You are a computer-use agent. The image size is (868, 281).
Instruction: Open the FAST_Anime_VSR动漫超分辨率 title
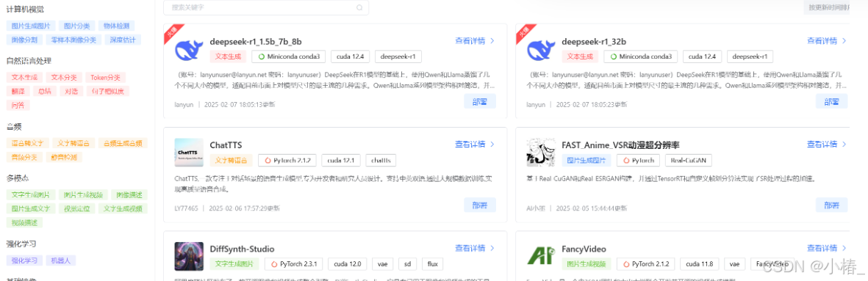620,145
